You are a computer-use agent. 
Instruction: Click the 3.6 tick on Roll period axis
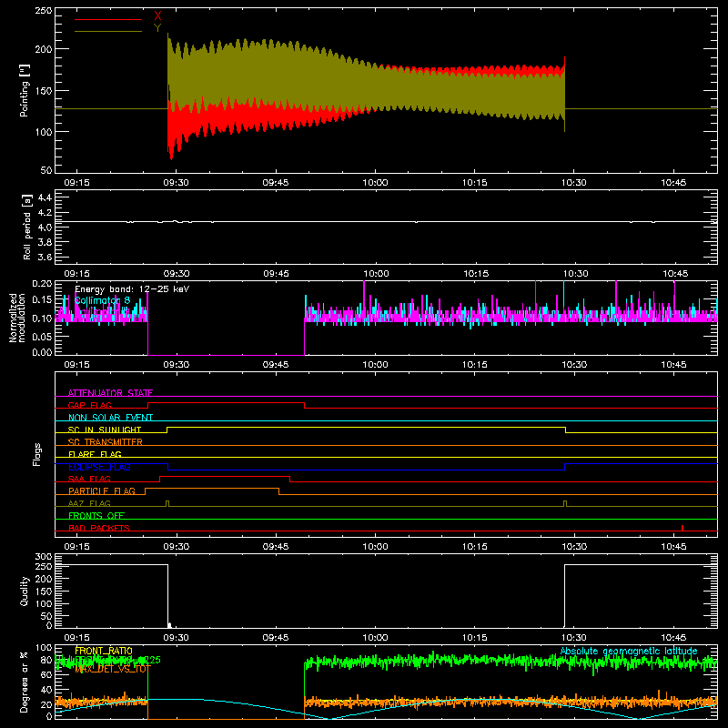45,258
